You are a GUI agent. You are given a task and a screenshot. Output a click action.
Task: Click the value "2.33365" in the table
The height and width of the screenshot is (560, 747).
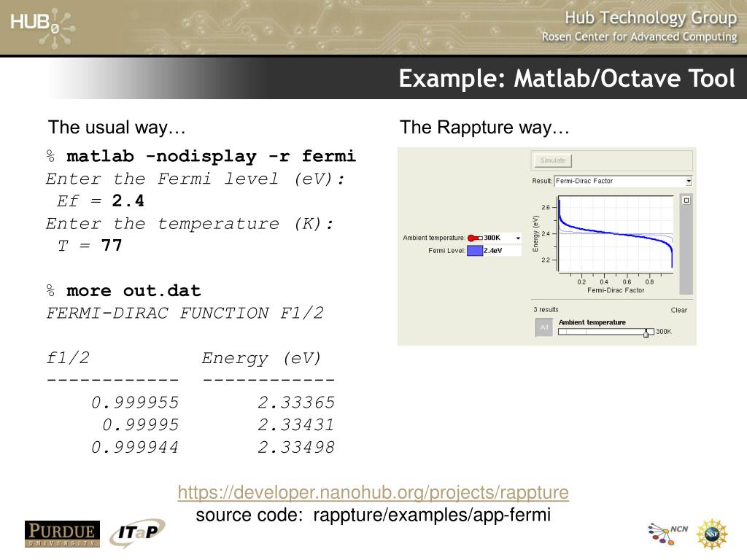[296, 402]
